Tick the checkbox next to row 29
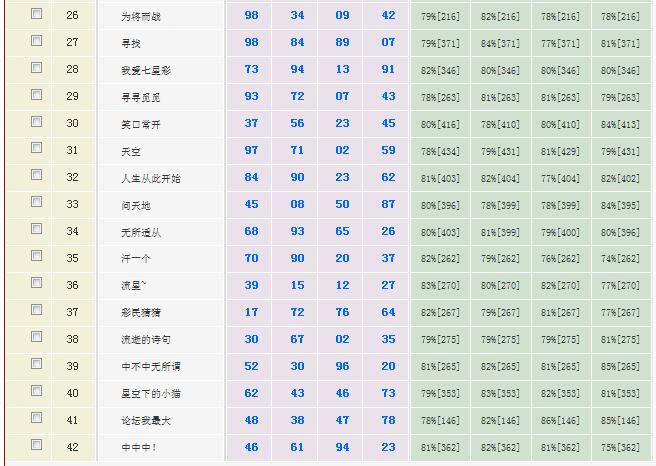The image size is (656, 466). [37, 96]
